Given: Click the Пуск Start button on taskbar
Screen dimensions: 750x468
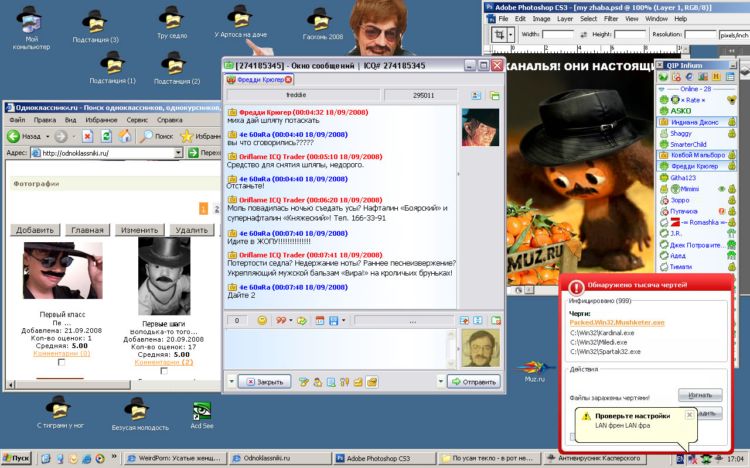Looking at the screenshot, I should tap(16, 458).
